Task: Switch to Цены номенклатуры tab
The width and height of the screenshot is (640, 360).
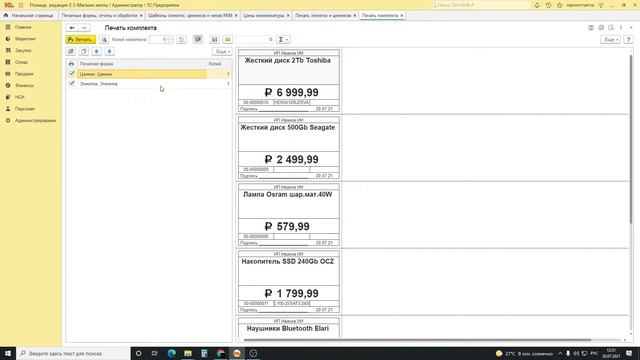Action: click(264, 16)
